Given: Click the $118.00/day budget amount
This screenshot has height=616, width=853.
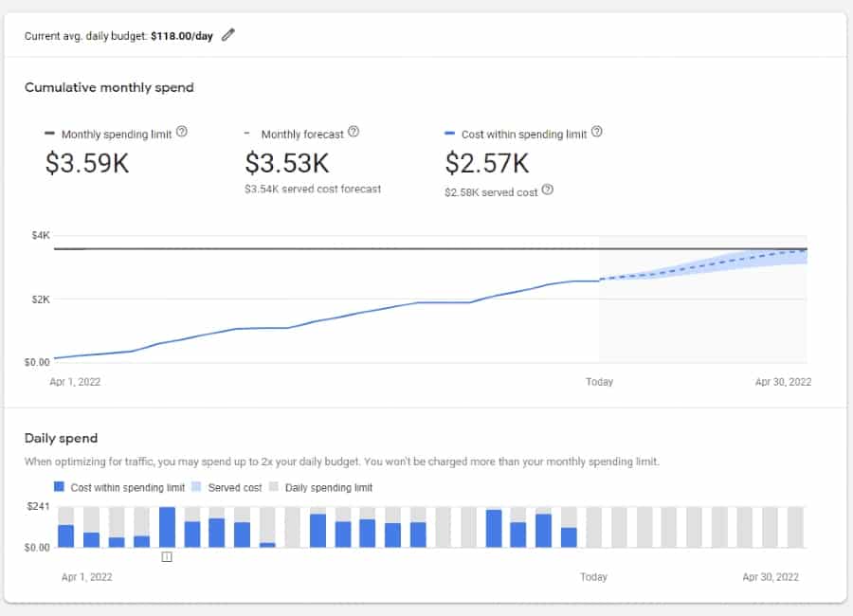Looking at the screenshot, I should [x=182, y=36].
